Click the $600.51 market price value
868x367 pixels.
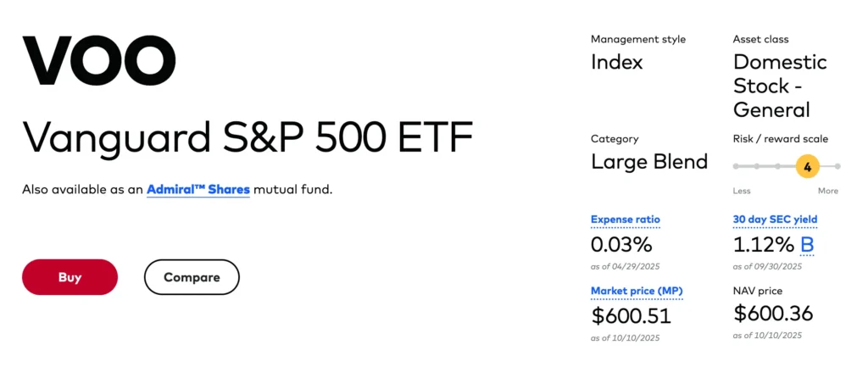[631, 316]
